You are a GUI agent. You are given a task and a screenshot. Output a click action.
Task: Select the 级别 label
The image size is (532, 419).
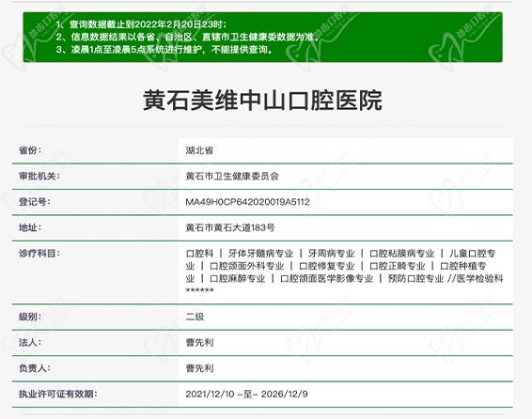30,317
